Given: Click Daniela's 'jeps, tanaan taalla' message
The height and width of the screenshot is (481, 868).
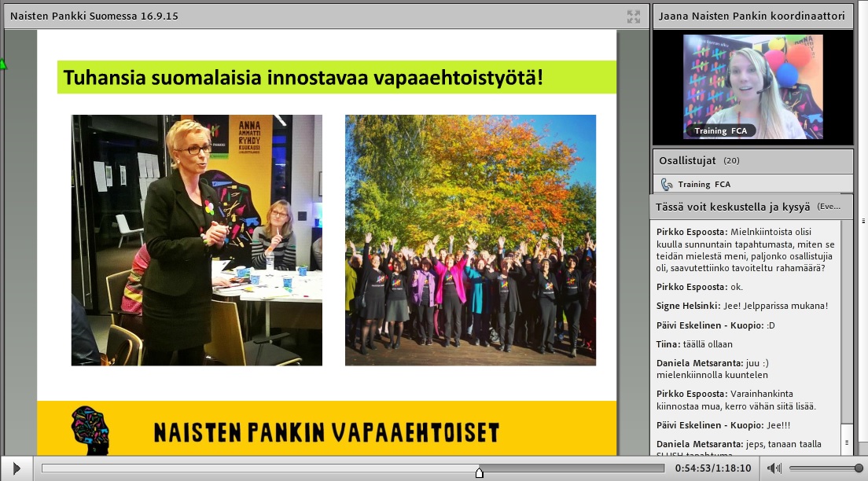Looking at the screenshot, I should click(x=739, y=448).
